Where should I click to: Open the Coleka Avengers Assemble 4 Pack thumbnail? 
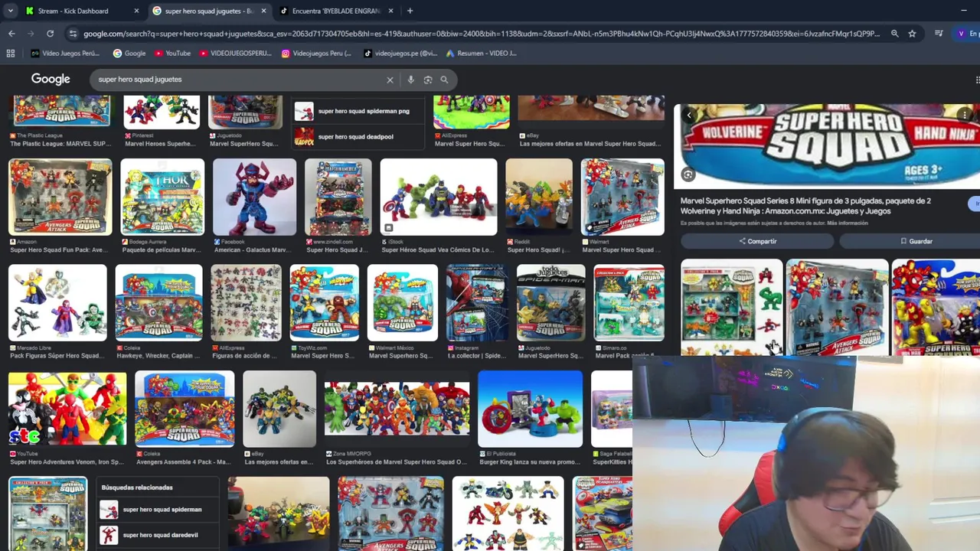[x=185, y=409]
